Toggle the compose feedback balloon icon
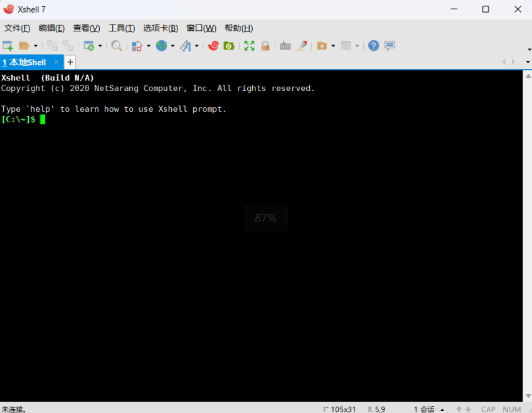The image size is (532, 413). point(388,45)
